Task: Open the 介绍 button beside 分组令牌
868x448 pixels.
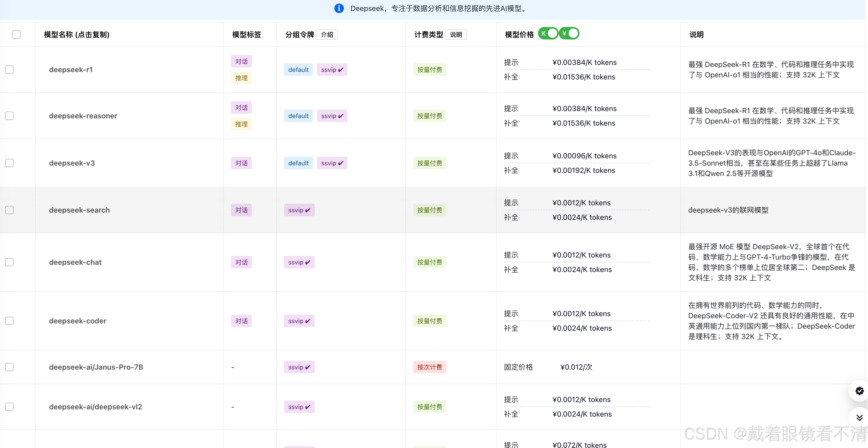Action: [327, 35]
